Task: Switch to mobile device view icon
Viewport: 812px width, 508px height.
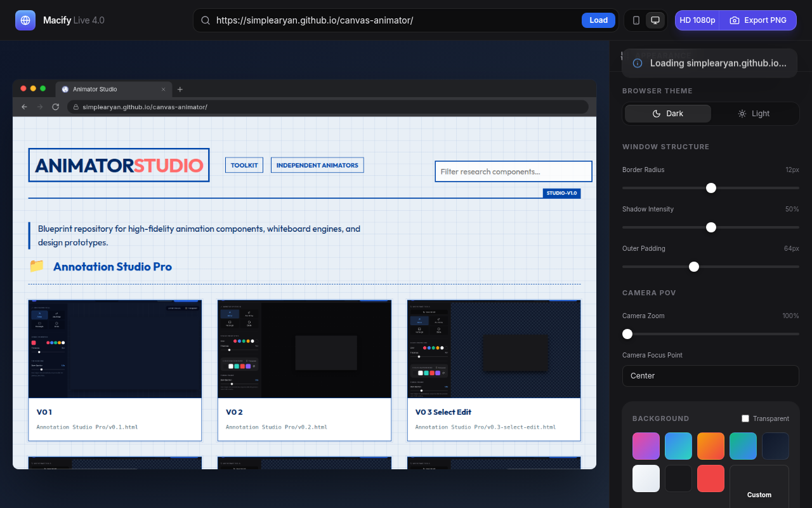Action: (x=636, y=20)
